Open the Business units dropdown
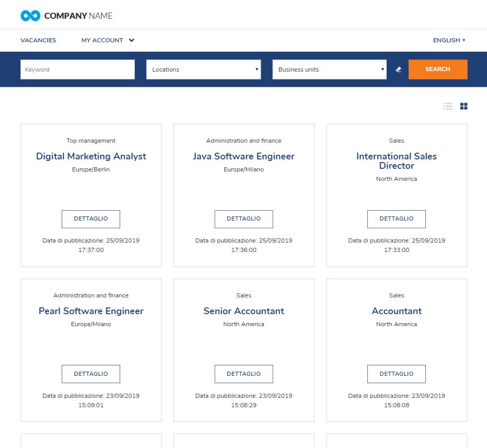 [x=329, y=69]
